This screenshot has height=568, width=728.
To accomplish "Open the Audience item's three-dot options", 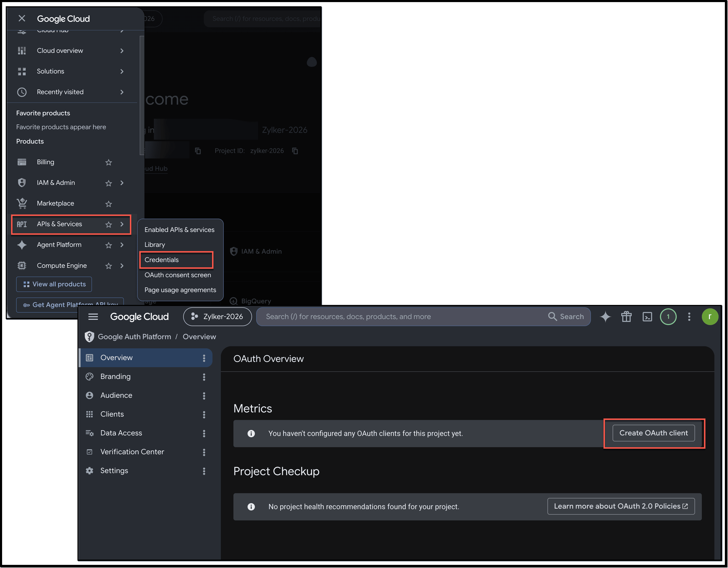I will click(x=204, y=396).
